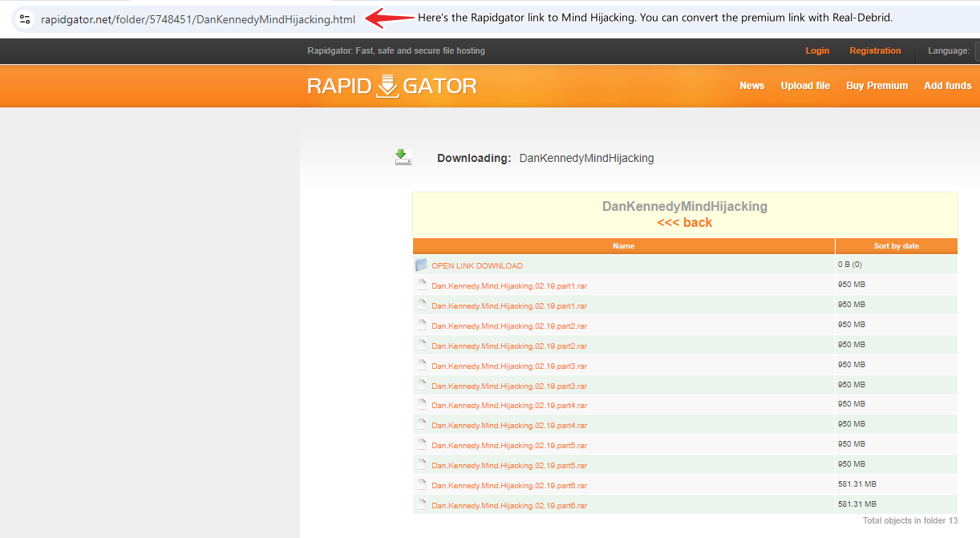Open the first Dan.Kennedy.Mind.Hijacking.02.19.part4.rar link
The image size is (980, 538).
pyautogui.click(x=509, y=406)
